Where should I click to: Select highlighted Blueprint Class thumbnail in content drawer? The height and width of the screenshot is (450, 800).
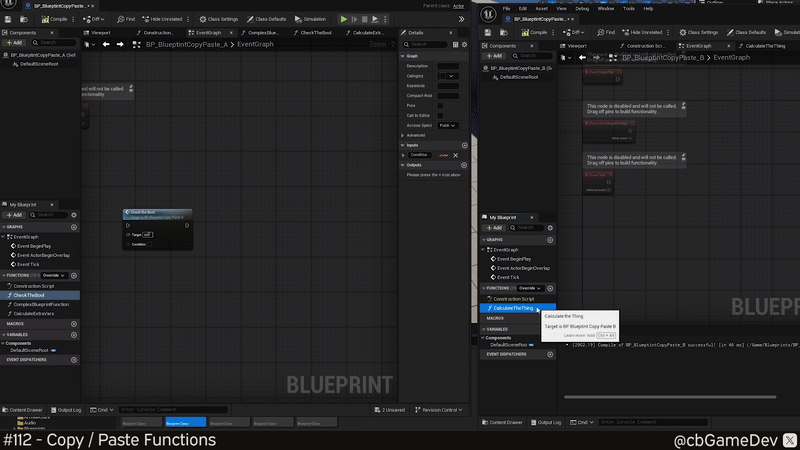(x=185, y=422)
